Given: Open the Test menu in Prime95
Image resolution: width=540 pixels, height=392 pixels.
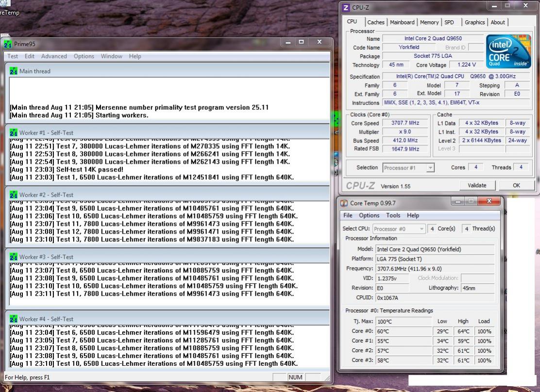Looking at the screenshot, I should 13,56.
